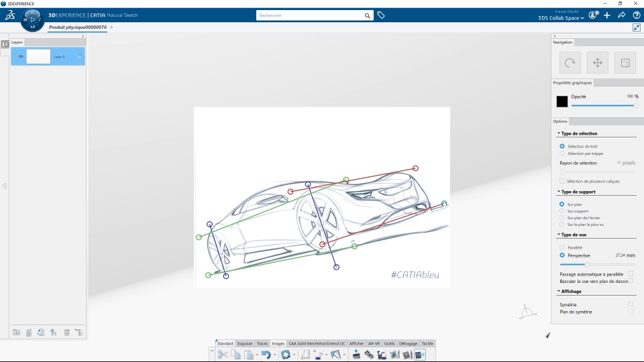Select 'Sur plan de l'écran' radio button
The image size is (644, 362).
pyautogui.click(x=562, y=217)
